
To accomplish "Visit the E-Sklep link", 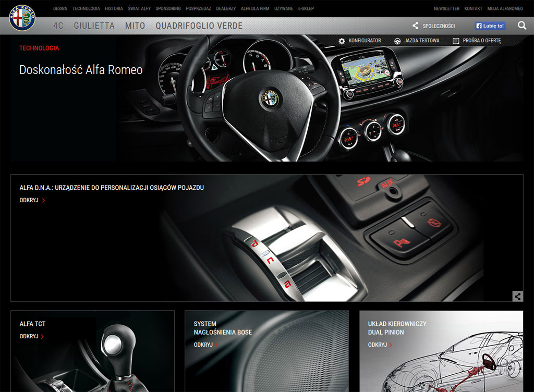I will [x=306, y=8].
